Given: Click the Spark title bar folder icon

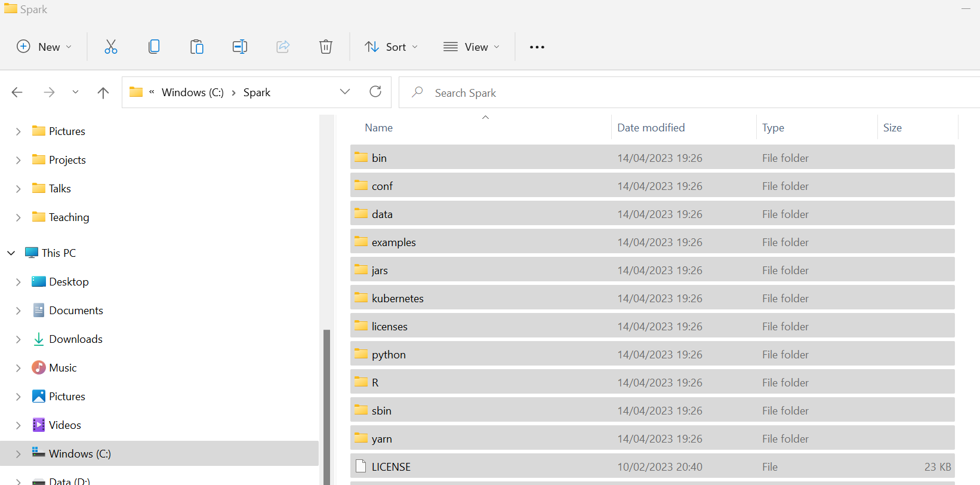Looking at the screenshot, I should [10, 8].
